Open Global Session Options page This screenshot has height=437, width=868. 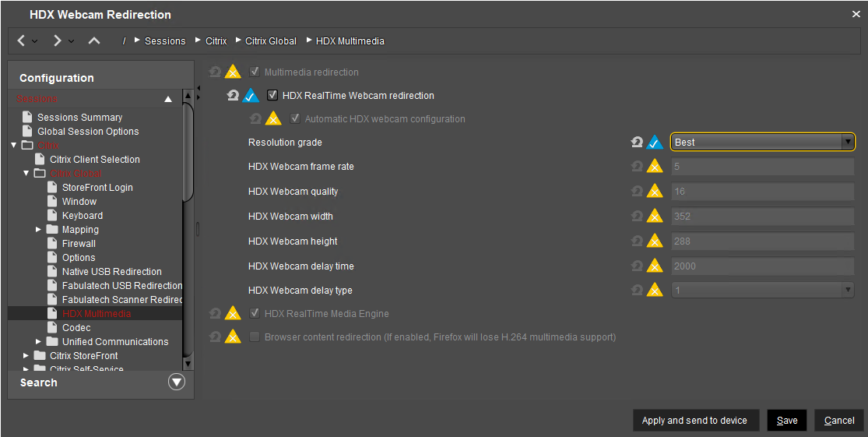point(88,132)
